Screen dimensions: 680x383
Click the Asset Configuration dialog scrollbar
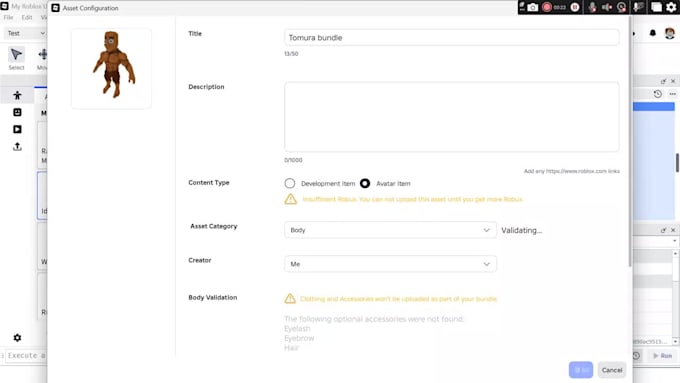[x=631, y=141]
